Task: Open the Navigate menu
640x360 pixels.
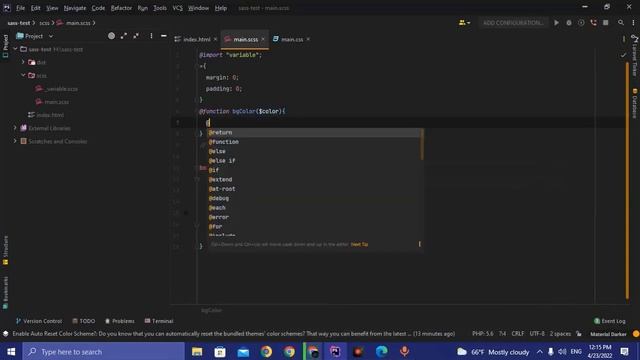Action: 75,8
